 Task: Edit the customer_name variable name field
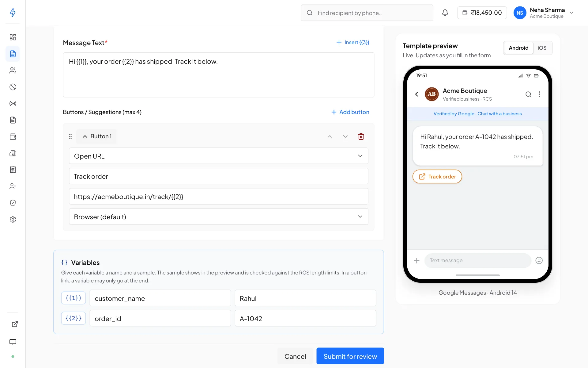coord(160,298)
